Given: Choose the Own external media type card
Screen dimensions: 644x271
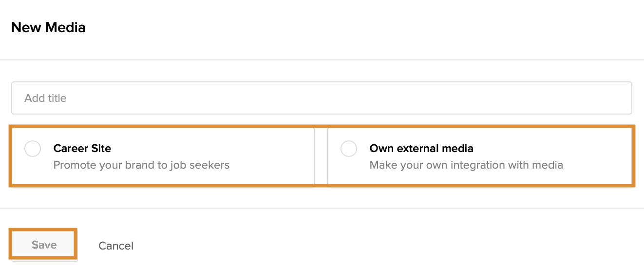Looking at the screenshot, I should [x=480, y=156].
